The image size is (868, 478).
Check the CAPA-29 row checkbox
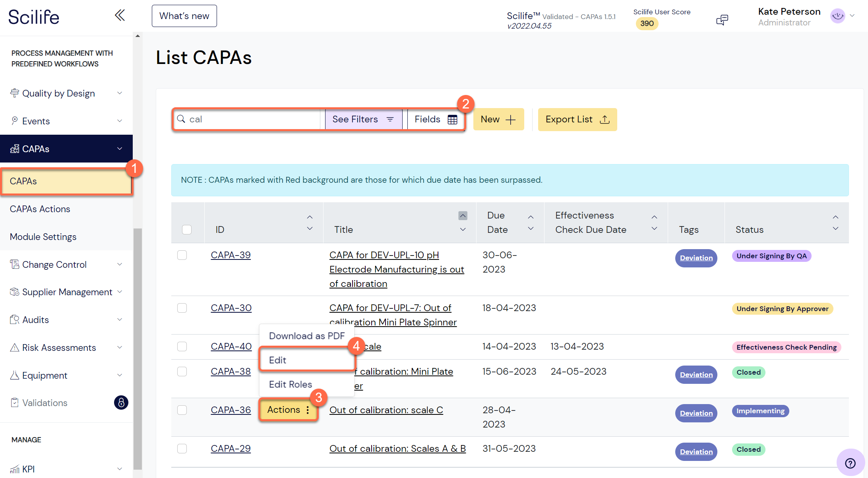182,449
